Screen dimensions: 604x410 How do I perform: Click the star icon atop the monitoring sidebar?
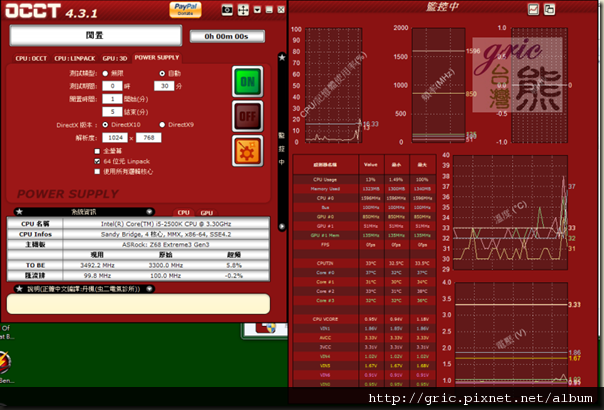coord(282,57)
